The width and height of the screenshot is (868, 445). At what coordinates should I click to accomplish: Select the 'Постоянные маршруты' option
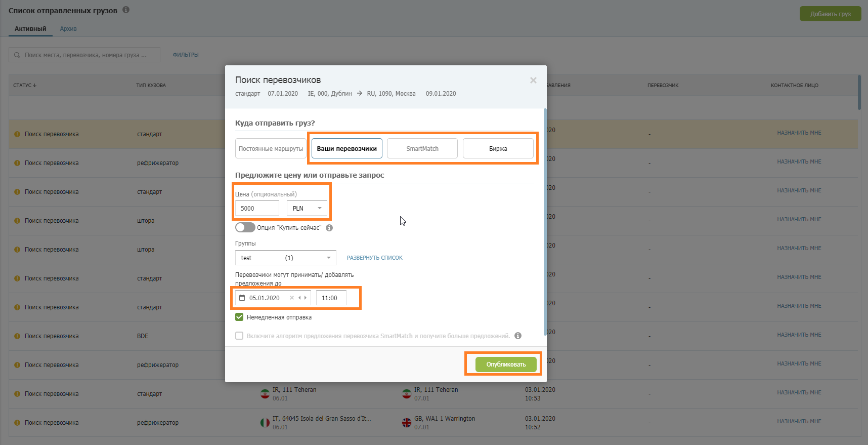271,148
